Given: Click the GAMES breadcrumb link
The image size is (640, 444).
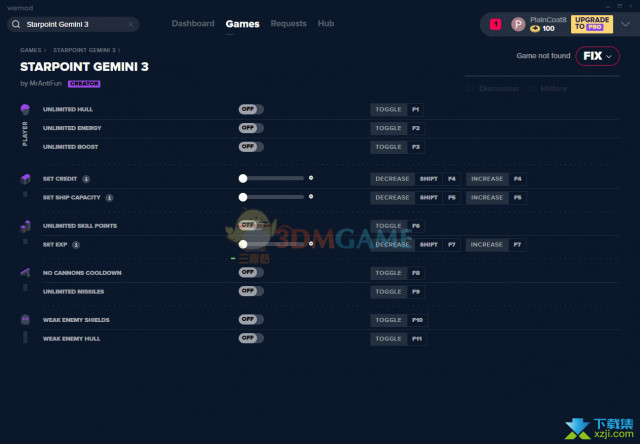Looking at the screenshot, I should click(x=31, y=50).
